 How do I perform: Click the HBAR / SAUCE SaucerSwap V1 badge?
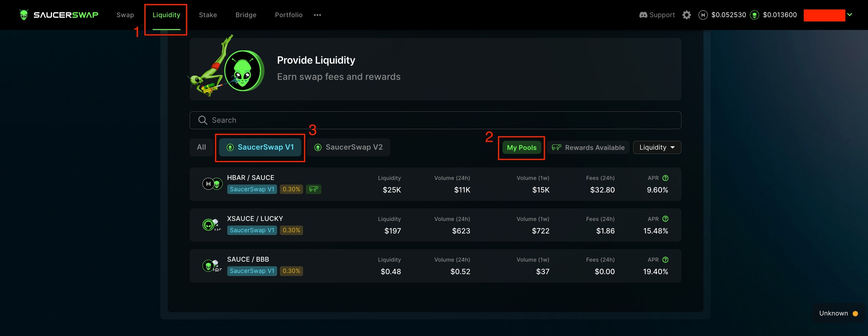pos(252,189)
